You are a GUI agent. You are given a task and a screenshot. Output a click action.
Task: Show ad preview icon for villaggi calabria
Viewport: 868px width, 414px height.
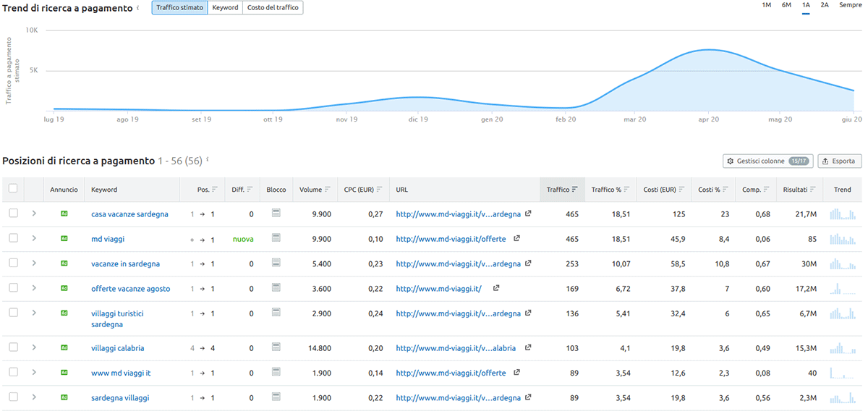(64, 348)
